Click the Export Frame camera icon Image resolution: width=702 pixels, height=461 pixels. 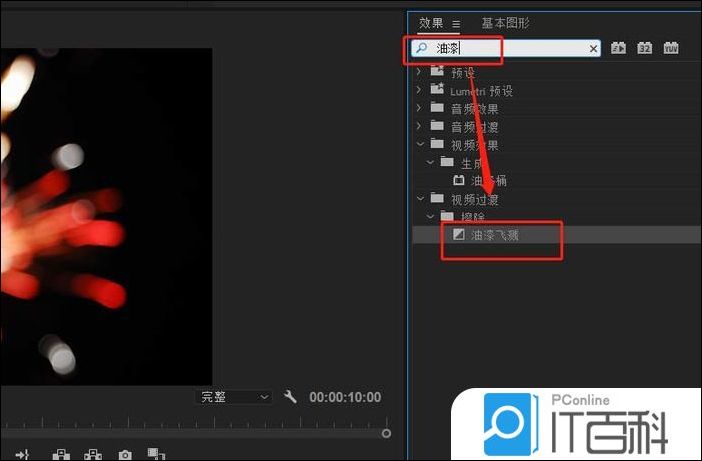click(125, 455)
